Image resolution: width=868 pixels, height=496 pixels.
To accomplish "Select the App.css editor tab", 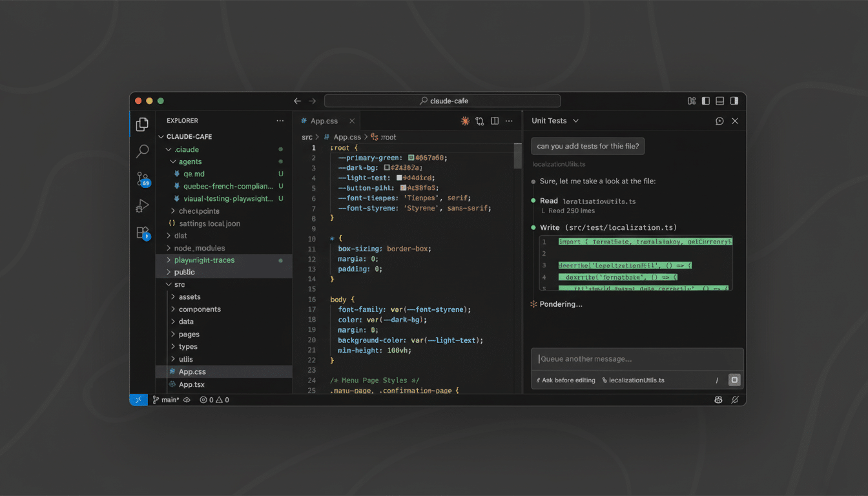I will coord(324,121).
